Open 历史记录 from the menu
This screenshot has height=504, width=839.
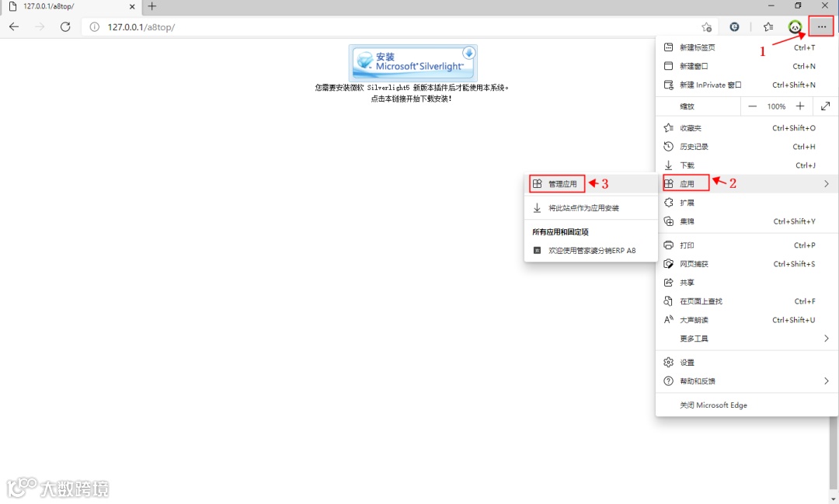tap(747, 147)
